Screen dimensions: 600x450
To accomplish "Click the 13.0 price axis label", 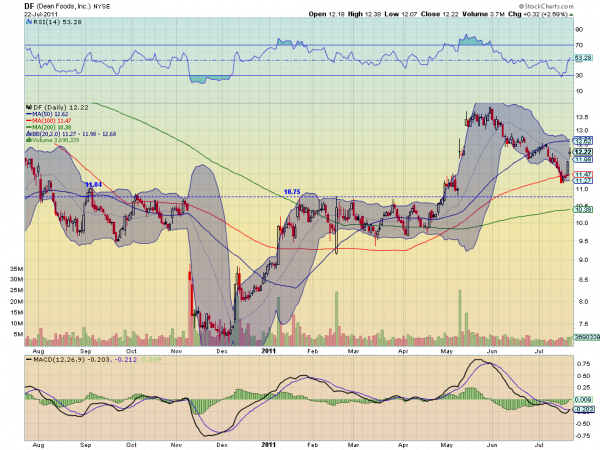I will coord(581,131).
